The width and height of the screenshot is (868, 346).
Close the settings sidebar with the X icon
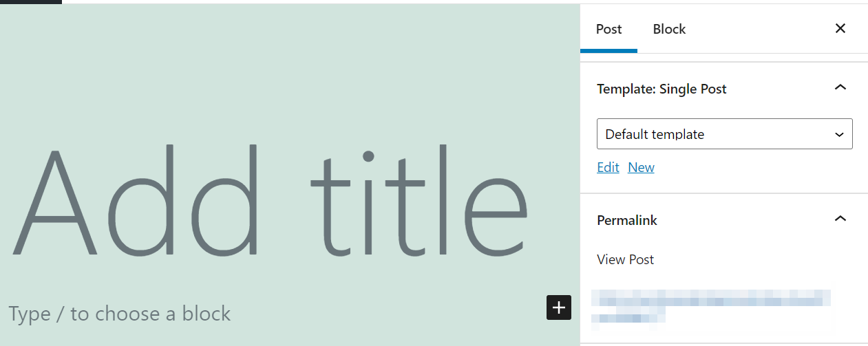point(840,29)
